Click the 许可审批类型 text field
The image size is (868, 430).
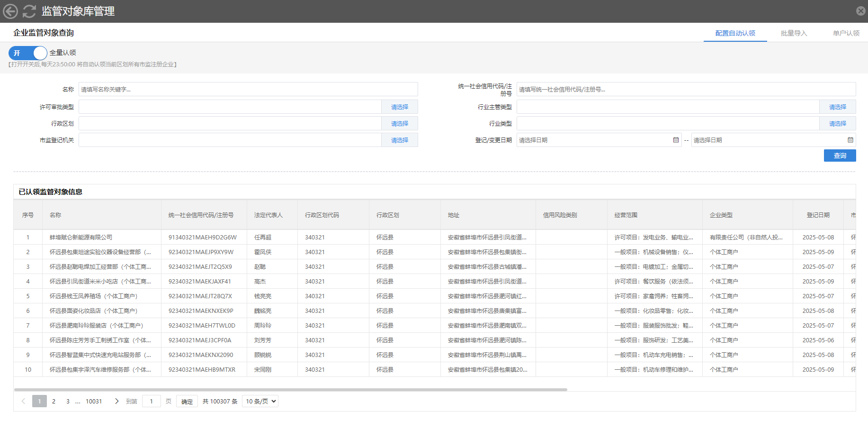point(230,107)
